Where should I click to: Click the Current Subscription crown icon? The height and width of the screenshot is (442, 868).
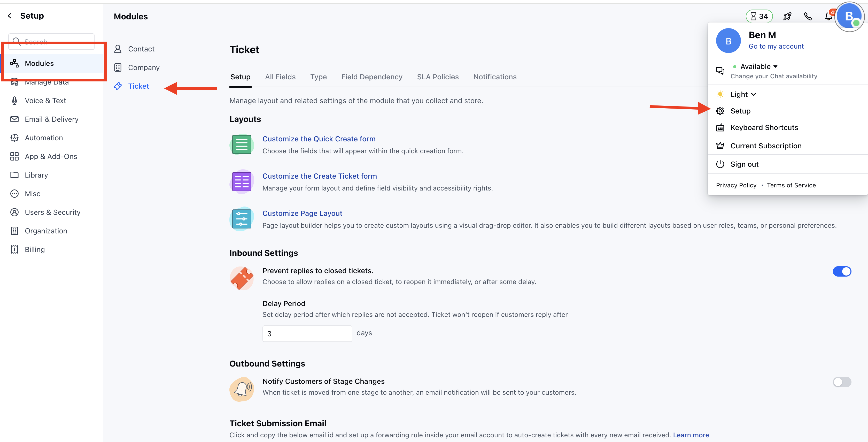tap(720, 146)
